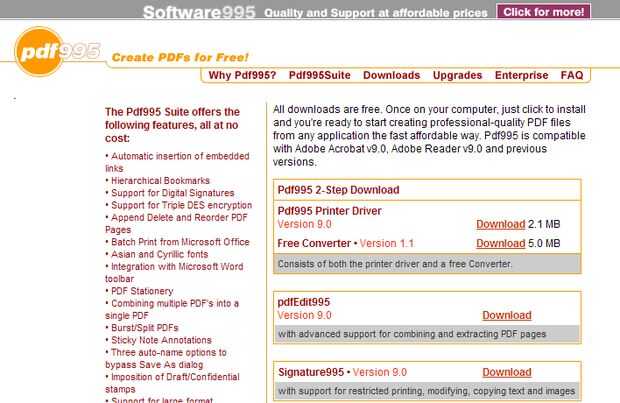Click the Signature995 product title
This screenshot has height=403, width=620.
tap(311, 372)
